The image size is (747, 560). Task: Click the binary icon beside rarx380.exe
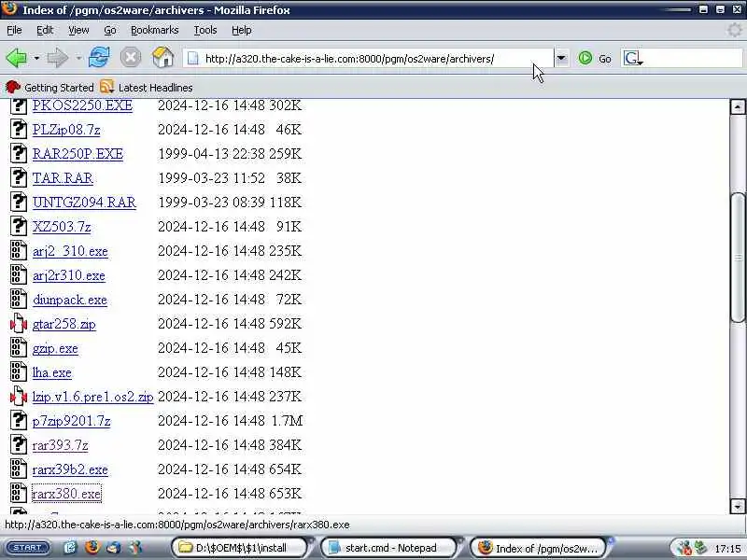[19, 494]
